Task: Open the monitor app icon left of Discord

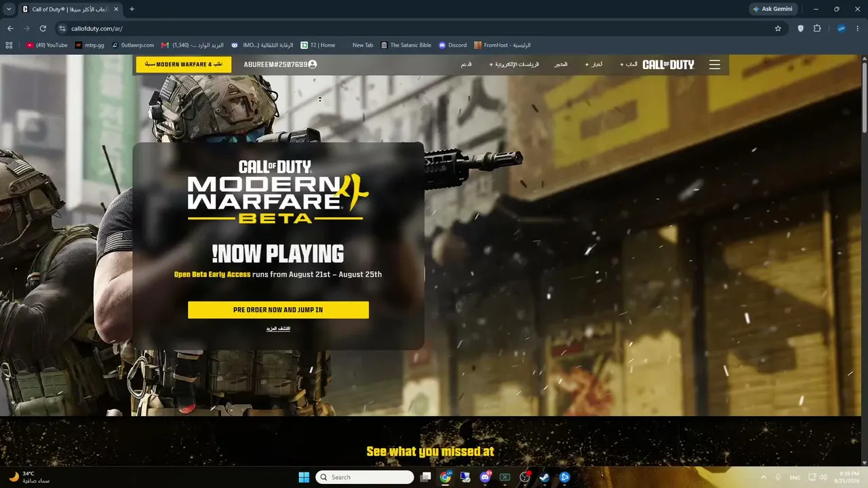Action: click(x=466, y=477)
